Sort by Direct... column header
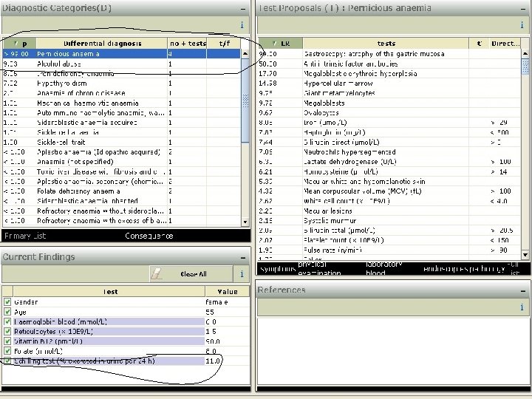Image resolution: width=532 pixels, height=399 pixels. click(505, 44)
